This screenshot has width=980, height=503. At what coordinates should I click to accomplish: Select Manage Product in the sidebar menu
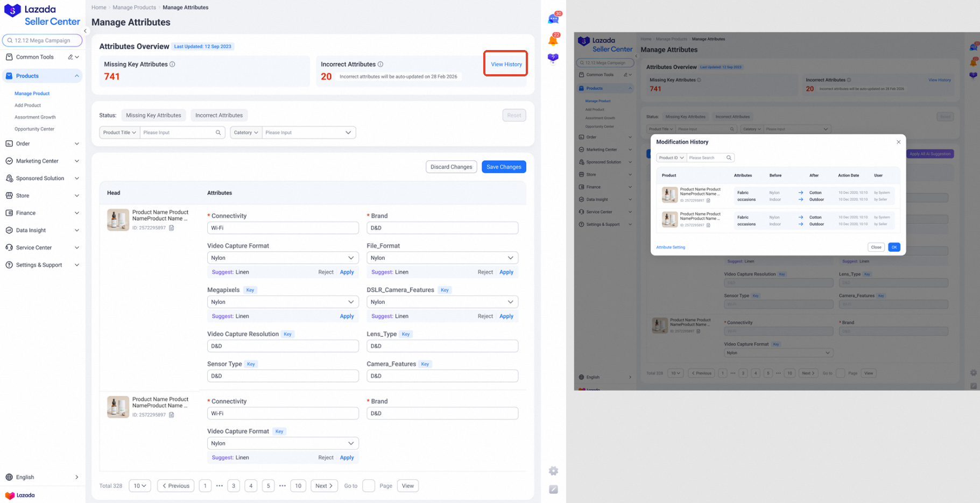pos(32,93)
